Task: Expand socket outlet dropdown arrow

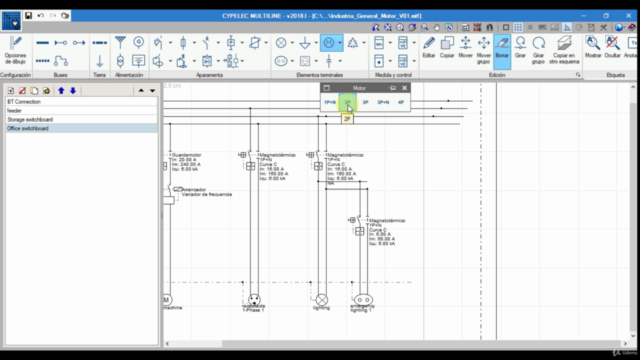Action: [x=292, y=61]
